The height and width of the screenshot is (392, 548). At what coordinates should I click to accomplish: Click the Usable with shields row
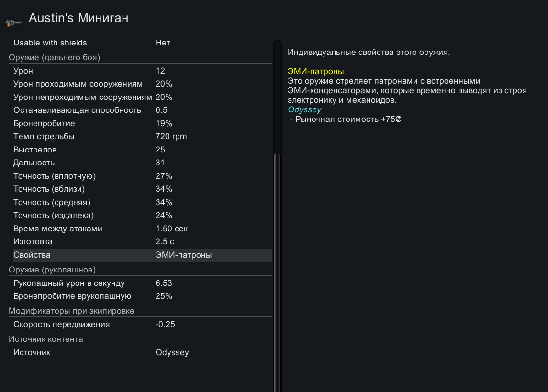tap(139, 43)
